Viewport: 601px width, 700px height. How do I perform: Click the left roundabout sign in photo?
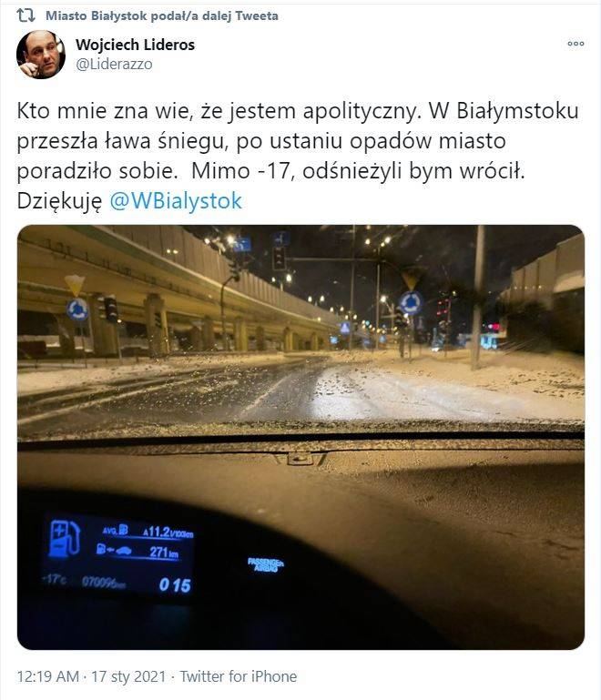77,309
